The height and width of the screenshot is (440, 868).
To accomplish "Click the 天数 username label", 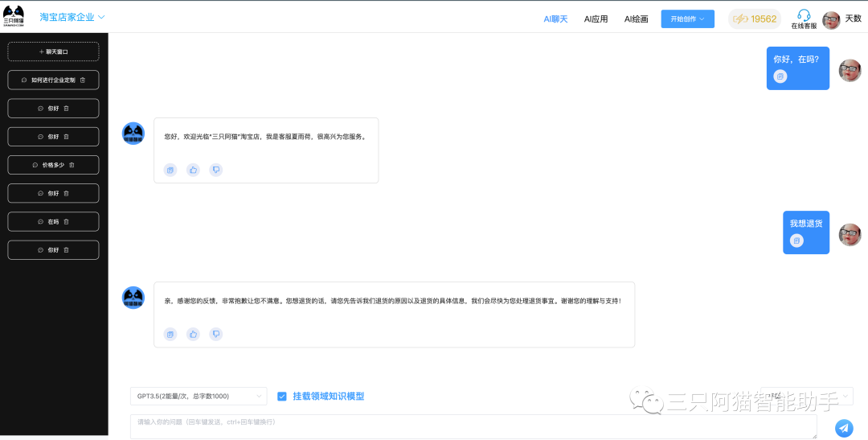I will [853, 19].
